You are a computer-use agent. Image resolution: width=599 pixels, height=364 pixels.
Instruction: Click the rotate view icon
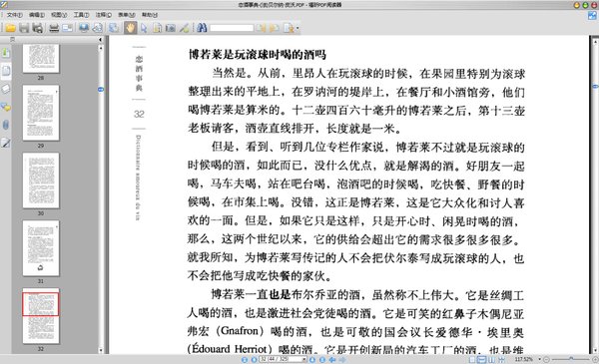click(x=98, y=28)
